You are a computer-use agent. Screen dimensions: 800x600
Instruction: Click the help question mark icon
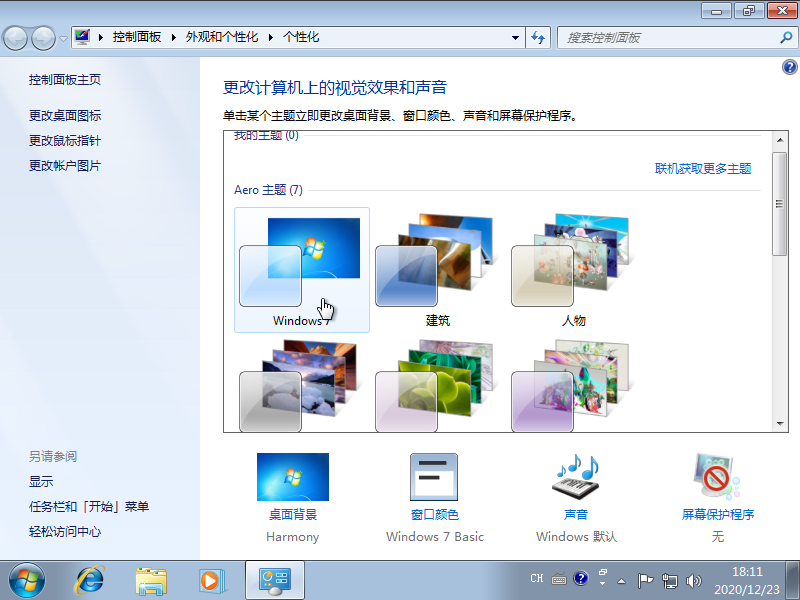tap(789, 67)
